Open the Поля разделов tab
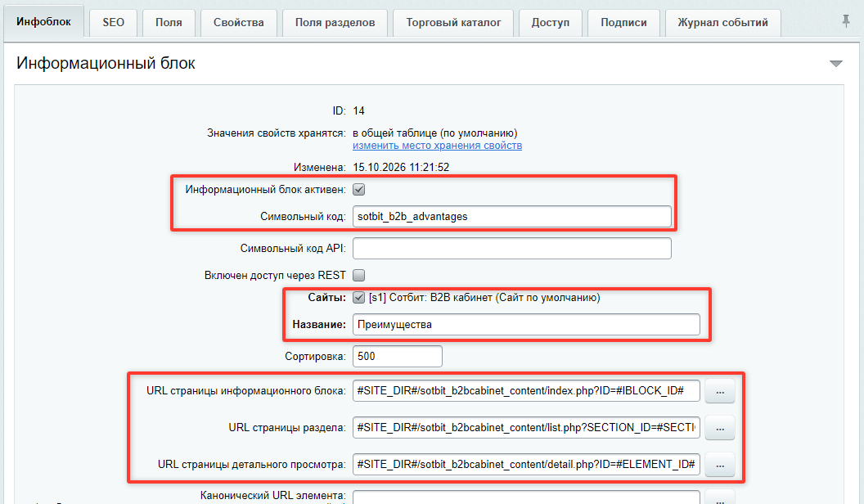864x504 pixels. [x=335, y=23]
